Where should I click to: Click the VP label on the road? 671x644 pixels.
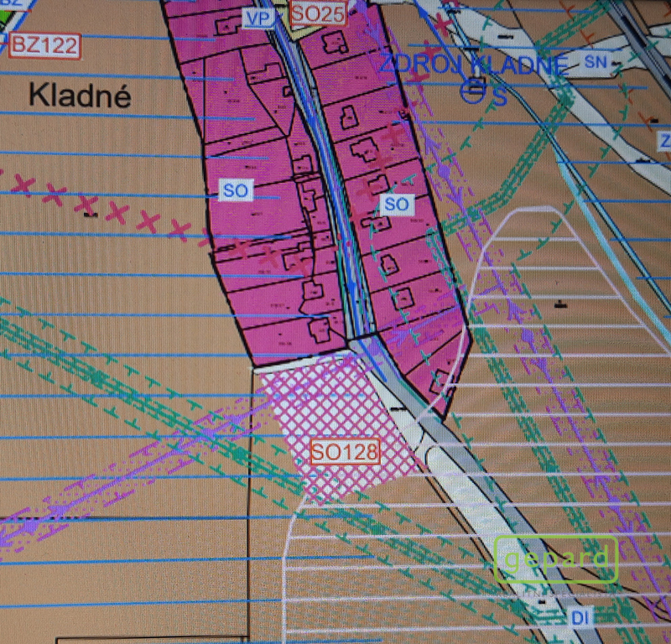coord(257,18)
